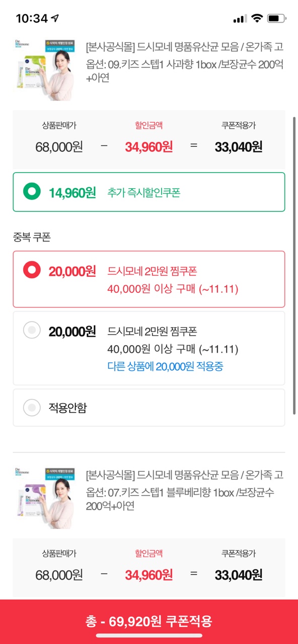Select the 14,960원 instant discount coupon radio
298x644 pixels.
pyautogui.click(x=32, y=192)
